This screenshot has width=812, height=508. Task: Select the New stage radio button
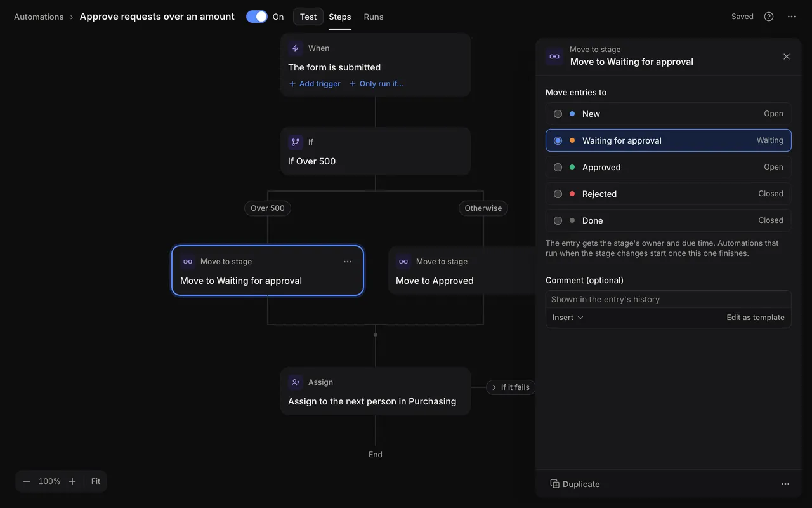coord(558,114)
